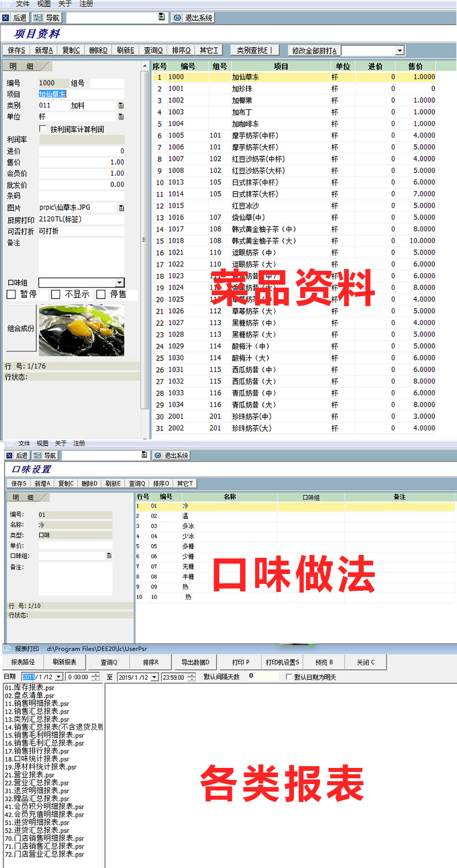Click 导出数据D button
Image resolution: width=457 pixels, height=868 pixels.
click(x=195, y=662)
